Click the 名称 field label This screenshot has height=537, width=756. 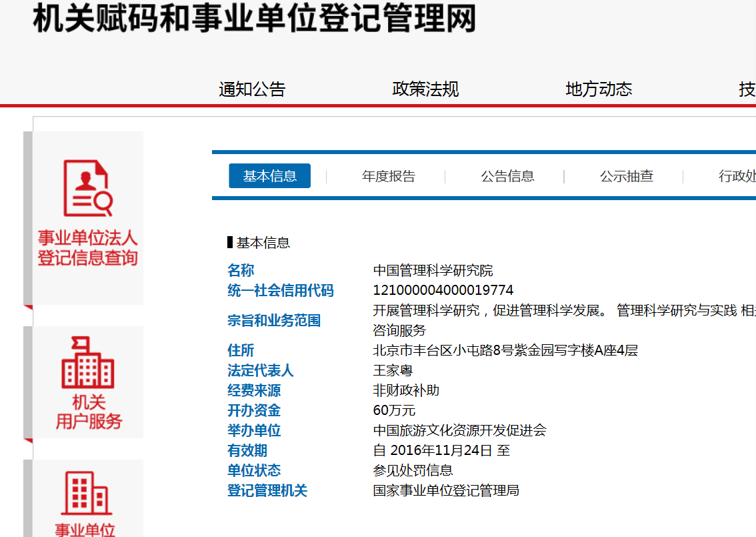241,271
